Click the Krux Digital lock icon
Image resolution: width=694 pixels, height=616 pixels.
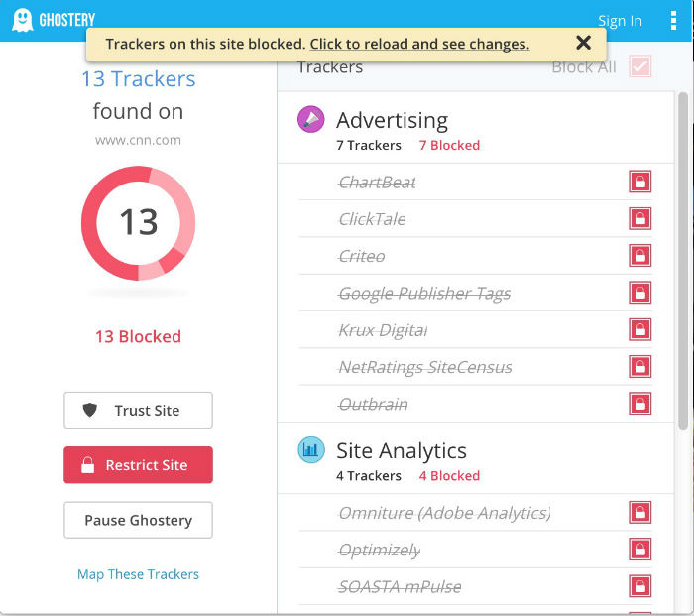640,329
